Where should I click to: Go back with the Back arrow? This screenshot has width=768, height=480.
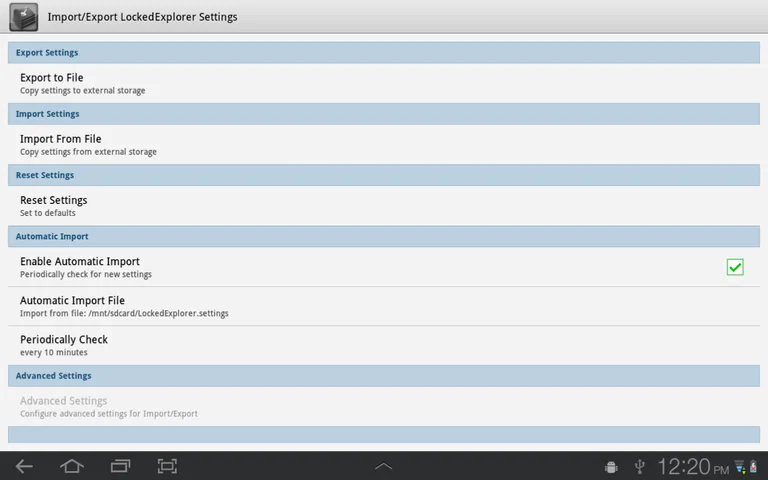[24, 466]
